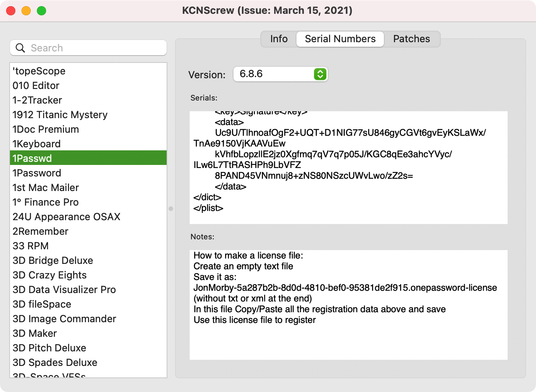Select 010 Editor from the list
This screenshot has width=536, height=392.
coord(36,86)
